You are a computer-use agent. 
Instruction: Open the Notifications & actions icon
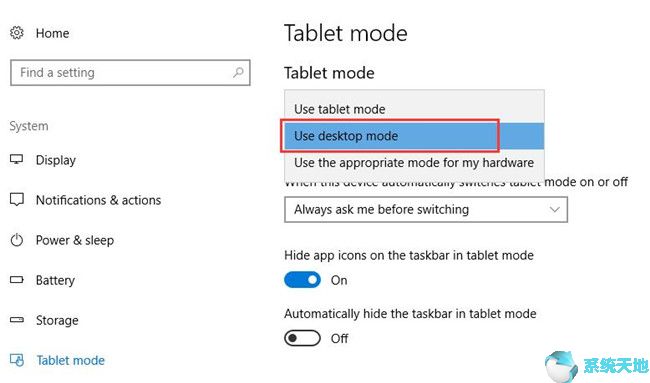click(17, 199)
